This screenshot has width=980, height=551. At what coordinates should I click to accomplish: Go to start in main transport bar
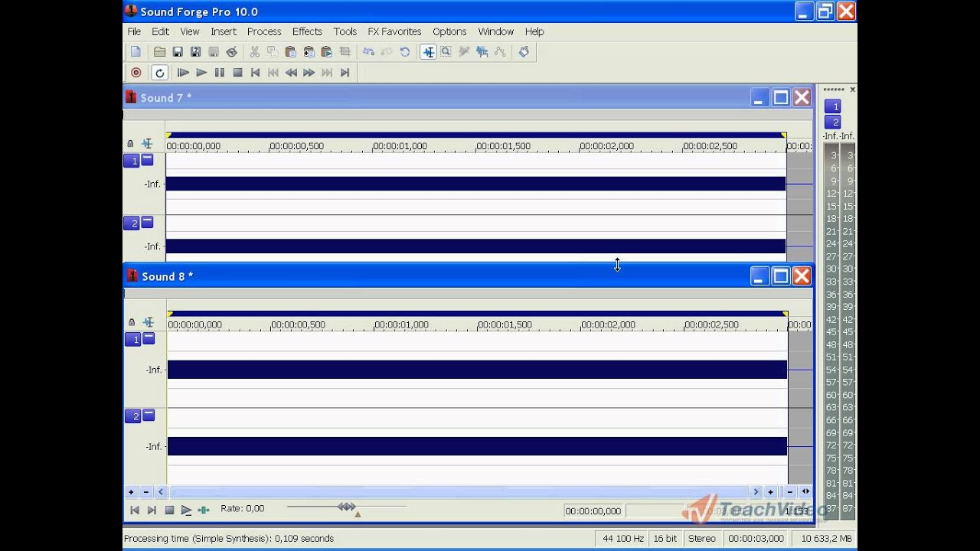pyautogui.click(x=255, y=73)
